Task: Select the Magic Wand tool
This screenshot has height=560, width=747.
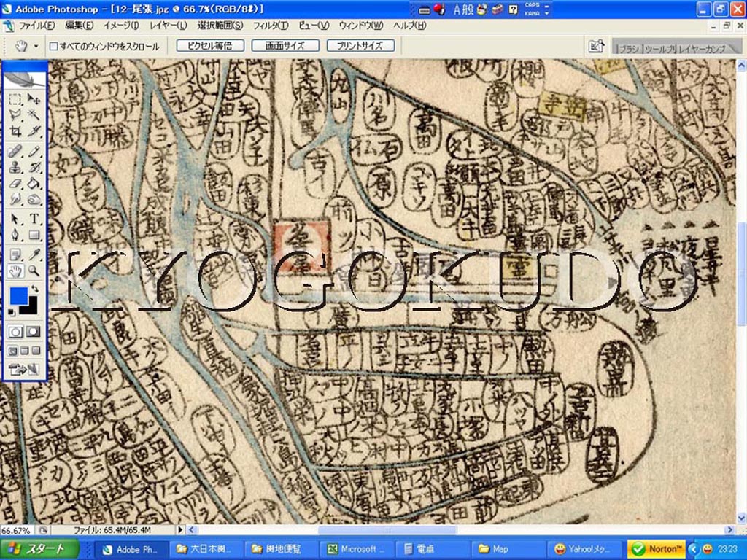Action: [x=34, y=114]
